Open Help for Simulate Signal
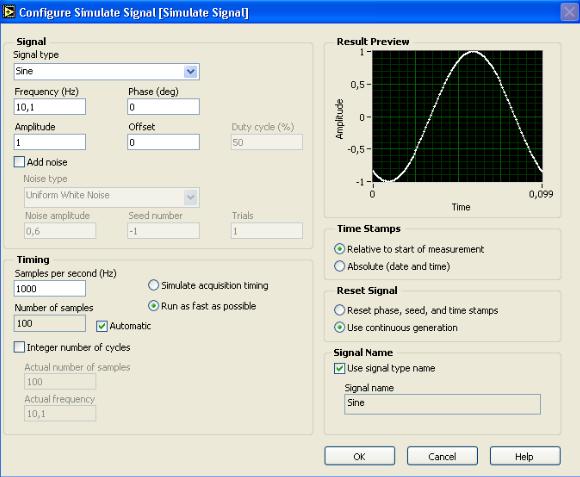 point(525,456)
